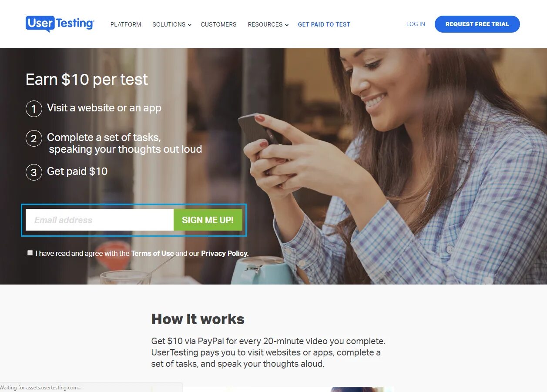Screen dimensions: 547x392
Task: Focus the Email address input field
Action: [x=100, y=220]
